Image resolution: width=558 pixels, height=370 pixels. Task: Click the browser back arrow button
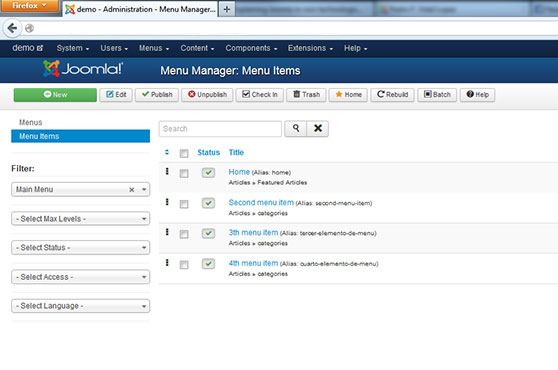click(12, 28)
